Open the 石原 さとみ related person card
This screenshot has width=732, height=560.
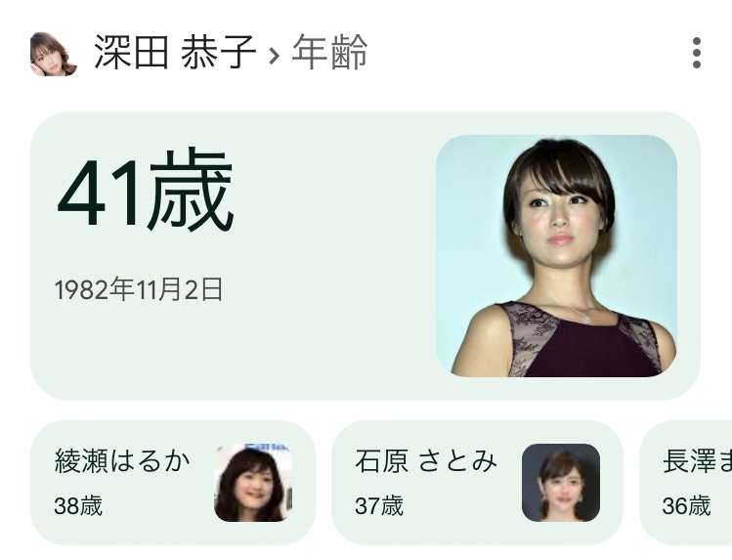[477, 483]
